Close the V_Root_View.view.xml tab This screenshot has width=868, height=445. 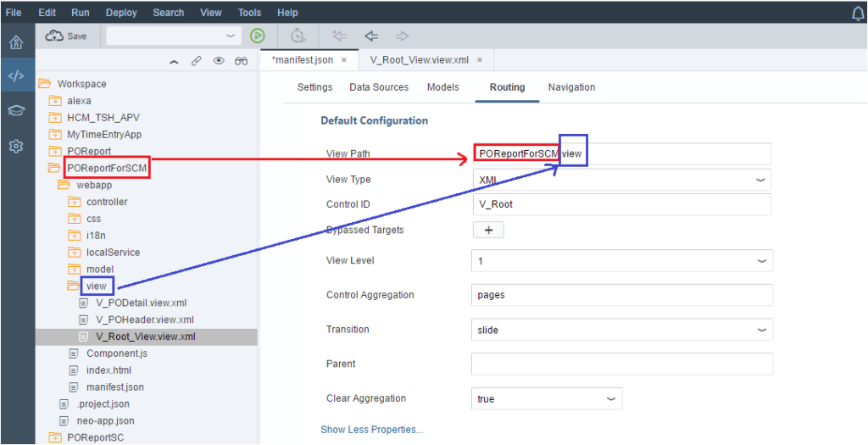[x=480, y=60]
